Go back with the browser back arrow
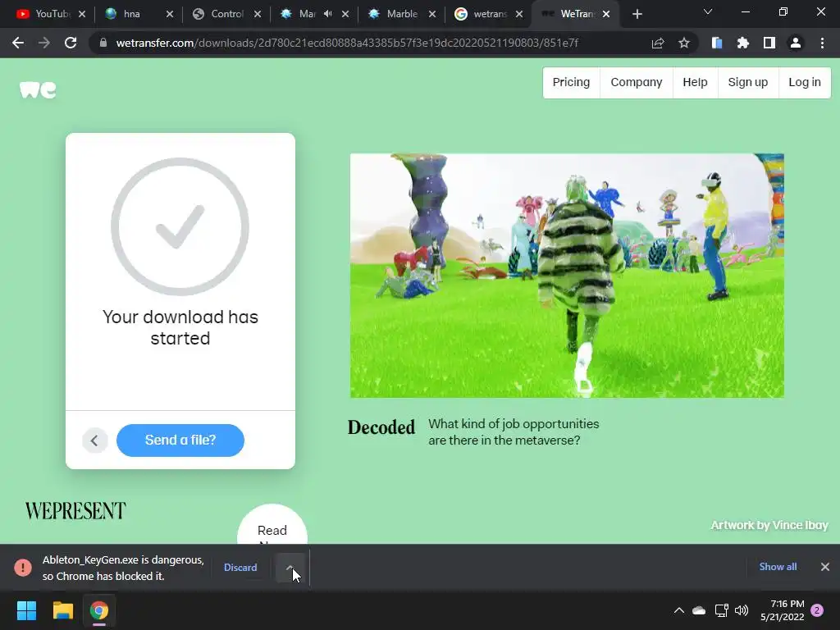The height and width of the screenshot is (630, 840). point(18,43)
